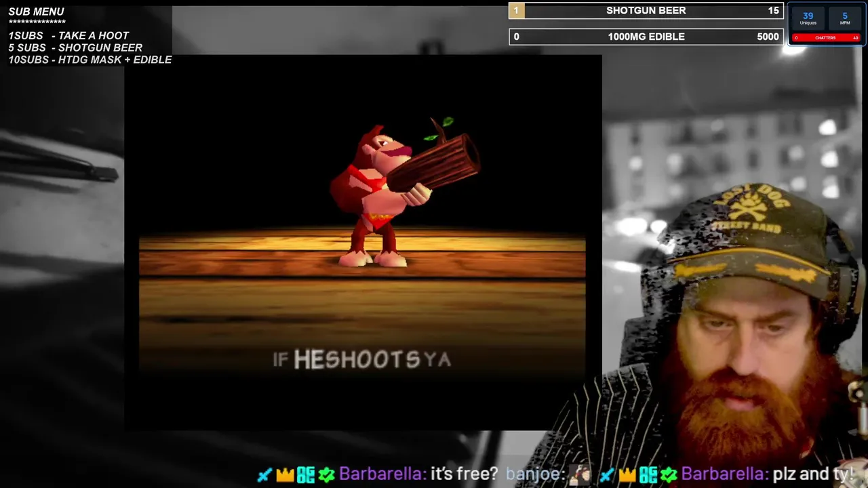Click "10SUBS - HTDG MASK + EDIBLE" line
This screenshot has height=488, width=868.
pos(90,60)
